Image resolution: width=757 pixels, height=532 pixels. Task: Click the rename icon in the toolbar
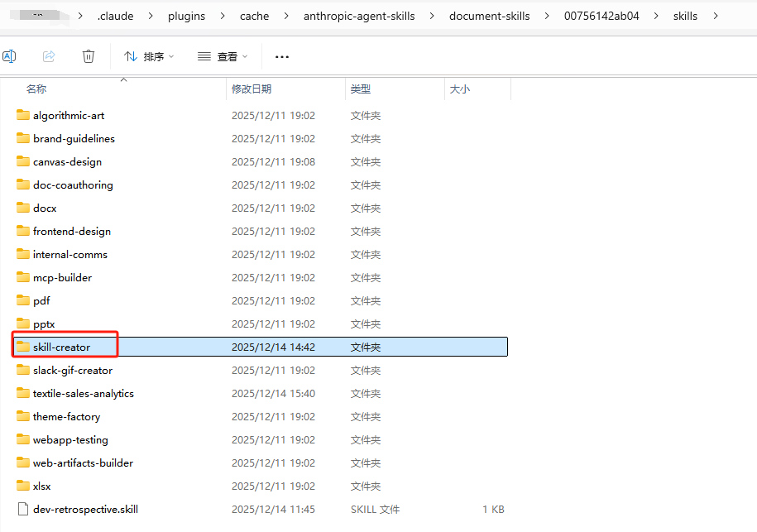(x=9, y=55)
